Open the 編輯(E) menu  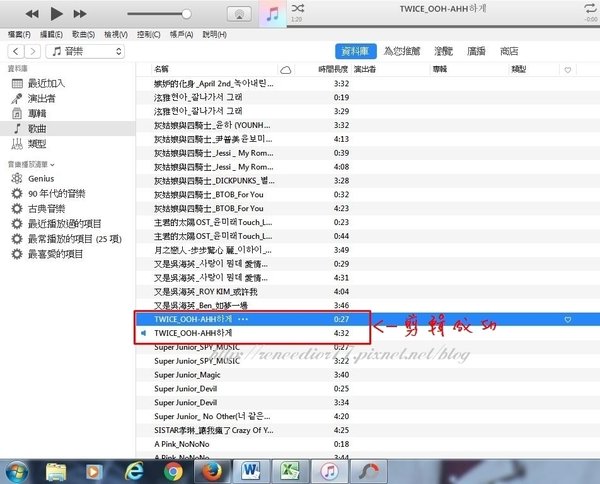coord(51,35)
